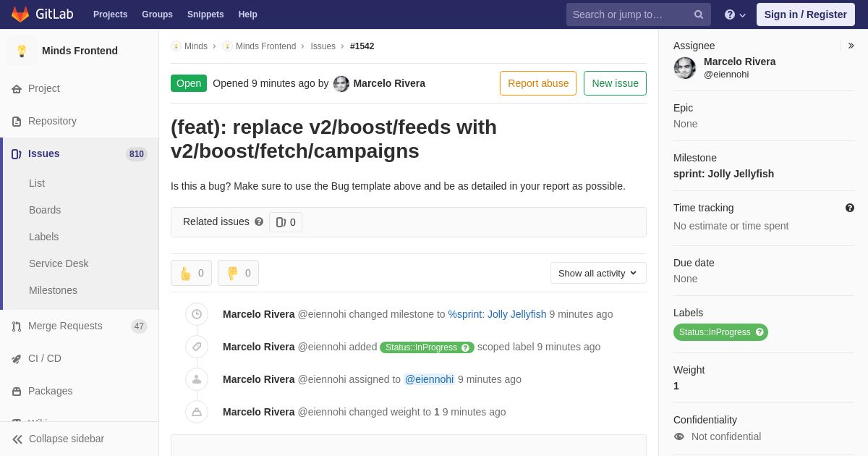Click the New issue button
868x456 pixels.
point(615,83)
